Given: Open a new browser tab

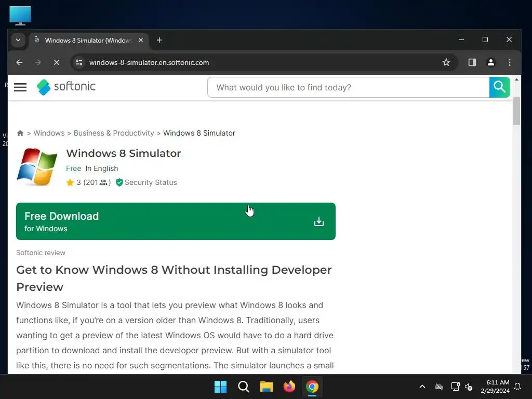Looking at the screenshot, I should pos(159,40).
